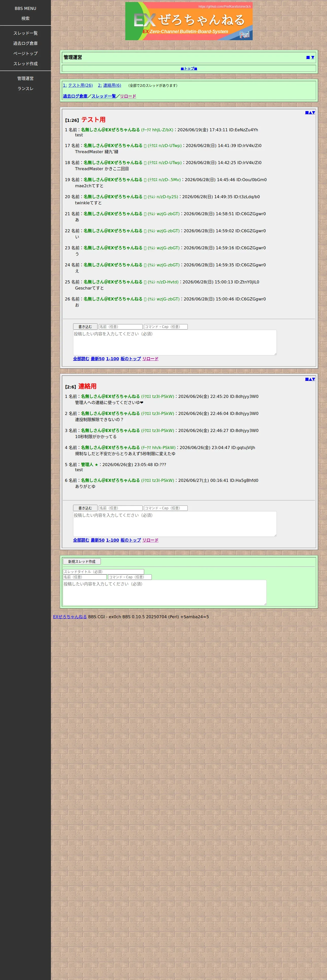Click the red 連絡用 thread title
Screen dimensions: 327x980
pos(87,386)
